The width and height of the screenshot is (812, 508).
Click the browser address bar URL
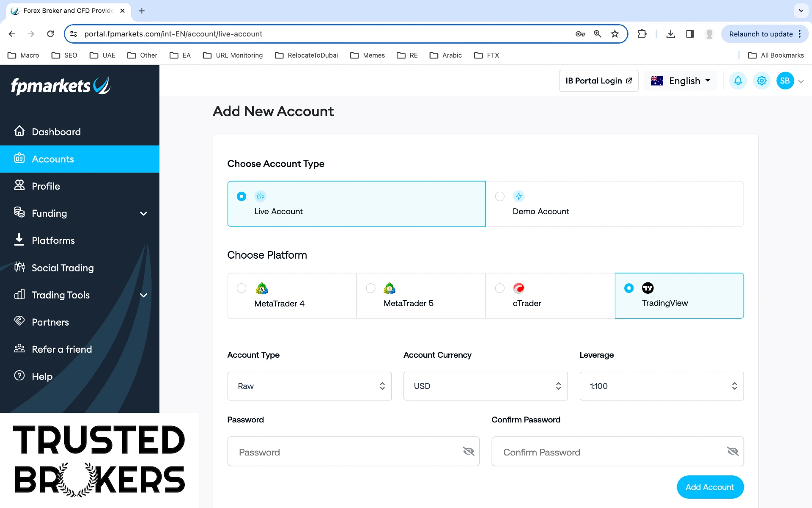[173, 34]
